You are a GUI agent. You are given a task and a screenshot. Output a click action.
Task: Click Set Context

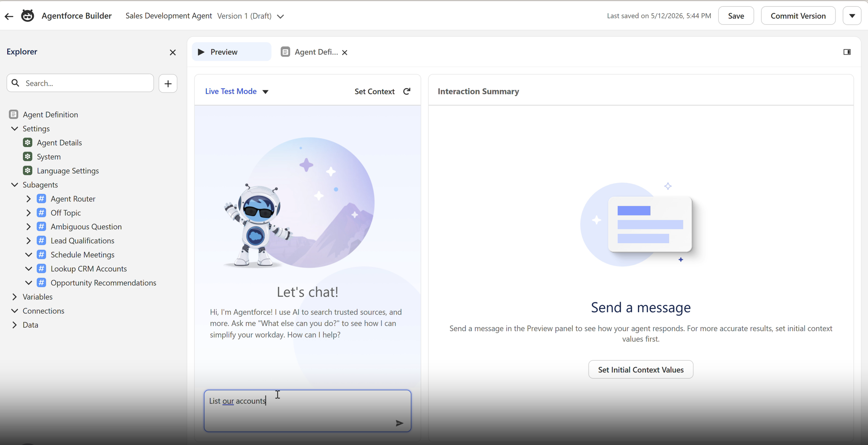(375, 91)
